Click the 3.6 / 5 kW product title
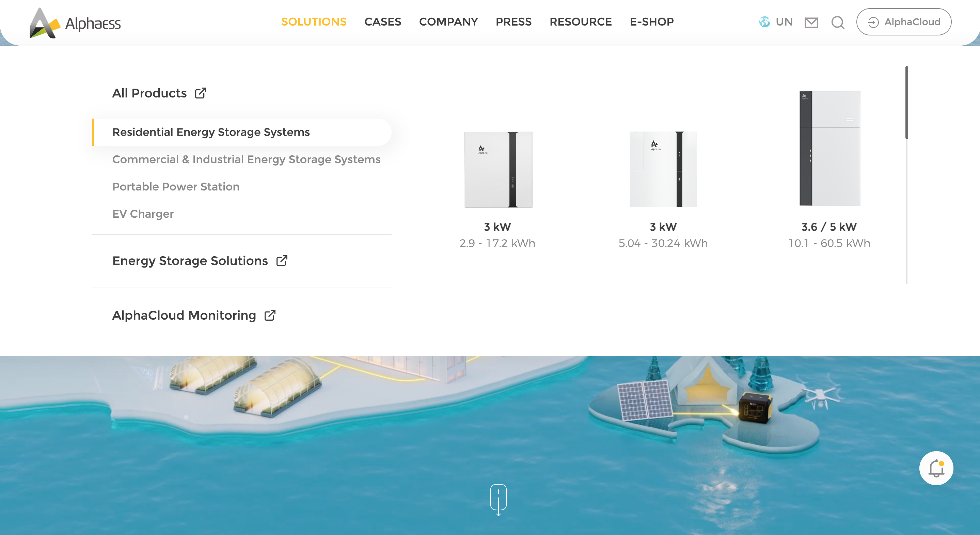 [829, 227]
